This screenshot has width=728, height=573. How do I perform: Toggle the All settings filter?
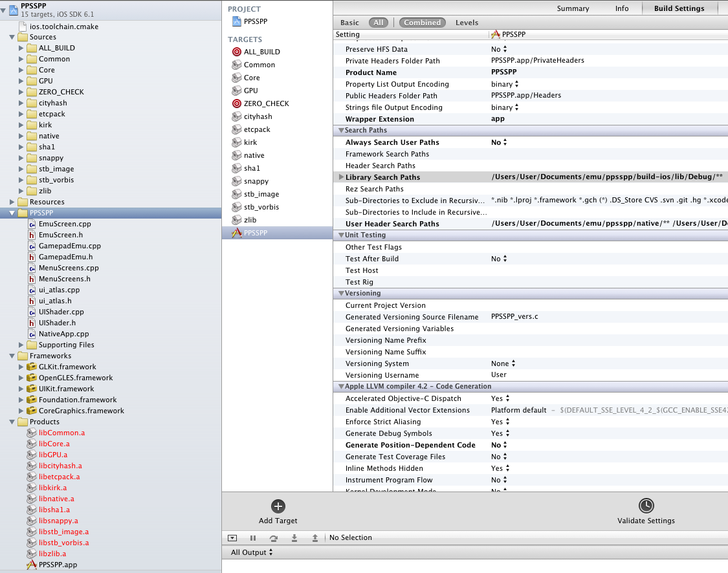379,23
